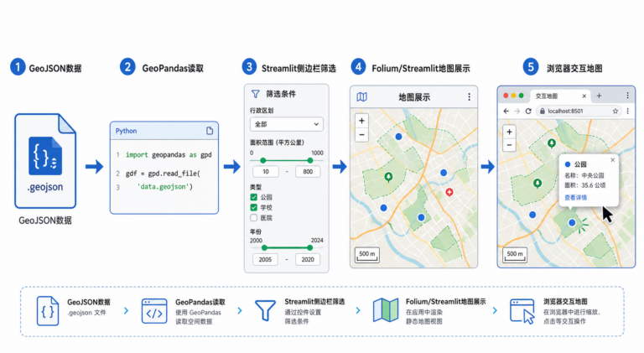
Task: Bookmark the page with the star icon
Action: point(615,112)
